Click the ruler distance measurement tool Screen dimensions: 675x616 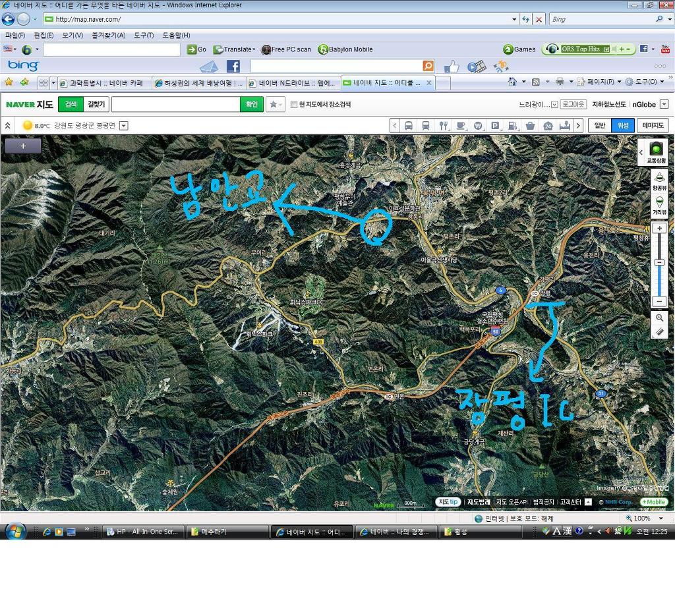point(659,331)
